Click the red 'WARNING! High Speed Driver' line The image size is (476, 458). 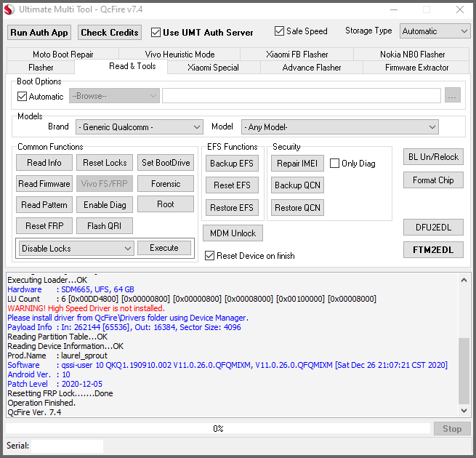(x=86, y=308)
